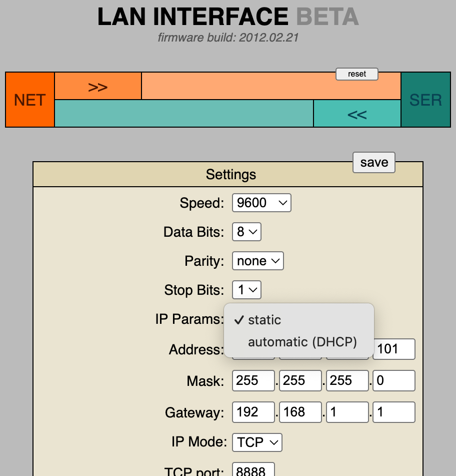Click the last Address octet field
The width and height of the screenshot is (456, 476).
[x=394, y=349]
